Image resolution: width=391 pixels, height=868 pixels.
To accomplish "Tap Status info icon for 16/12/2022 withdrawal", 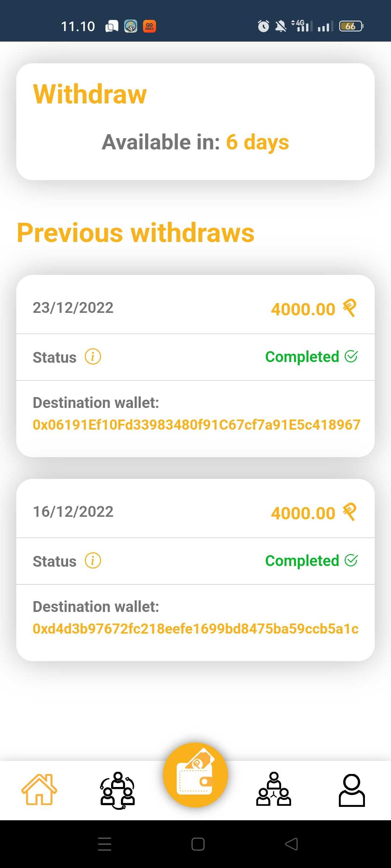I will (x=93, y=561).
